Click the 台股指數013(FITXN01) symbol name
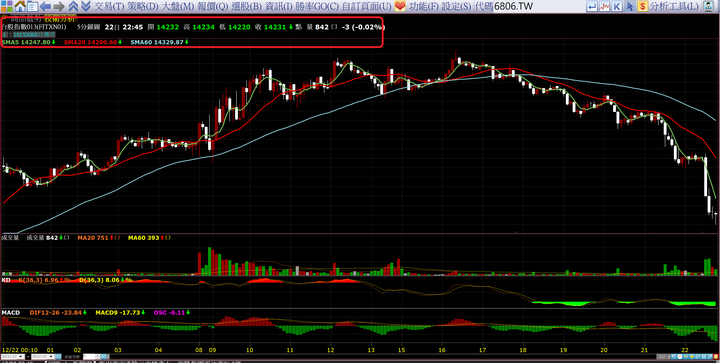 click(x=33, y=28)
